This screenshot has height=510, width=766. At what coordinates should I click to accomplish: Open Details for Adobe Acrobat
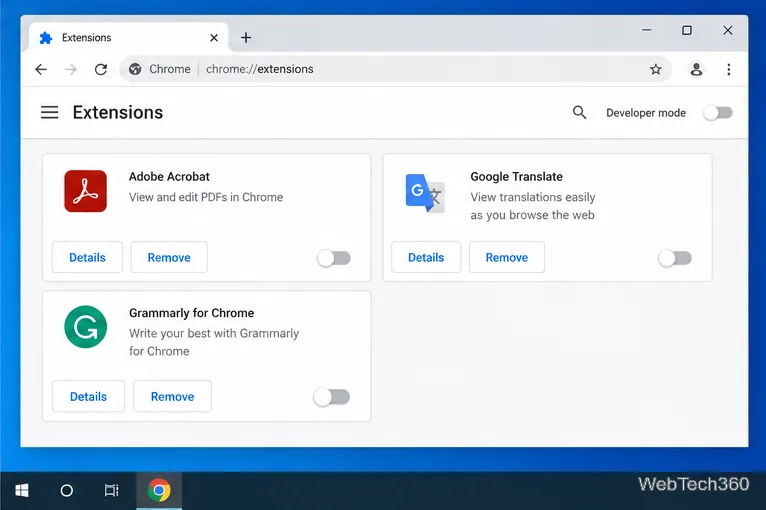click(x=87, y=257)
